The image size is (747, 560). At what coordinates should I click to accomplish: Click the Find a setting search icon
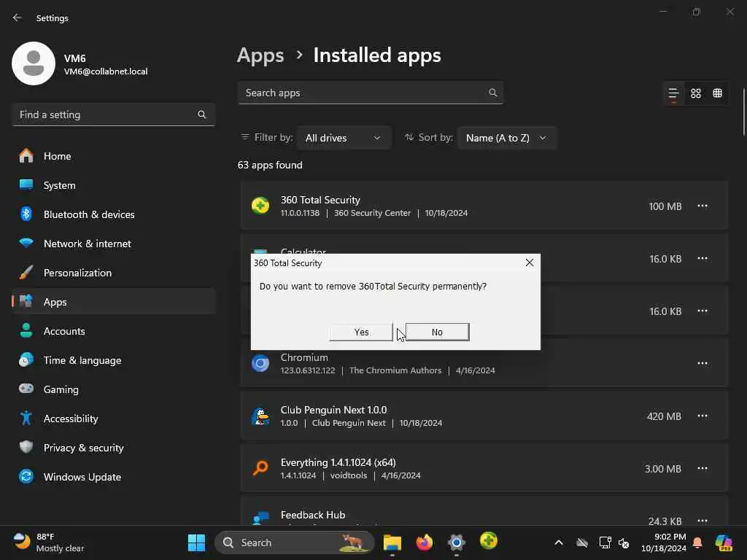201,114
